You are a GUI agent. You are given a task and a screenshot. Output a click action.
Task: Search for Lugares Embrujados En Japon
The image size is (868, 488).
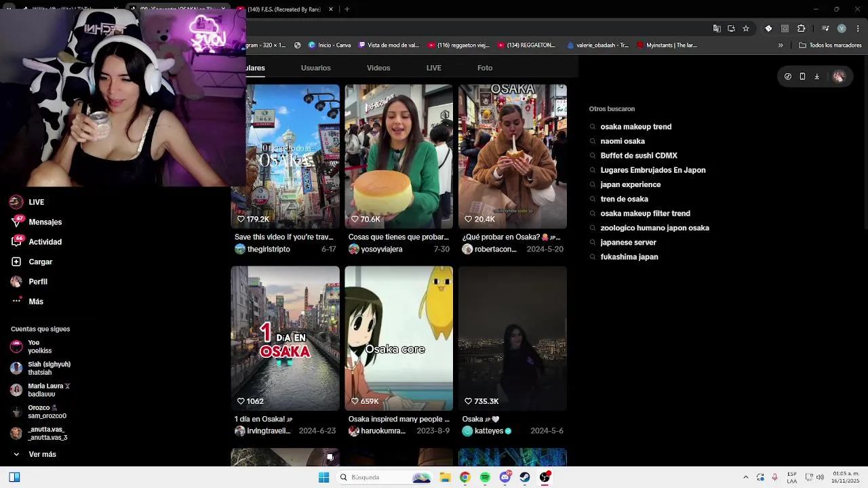coord(652,170)
